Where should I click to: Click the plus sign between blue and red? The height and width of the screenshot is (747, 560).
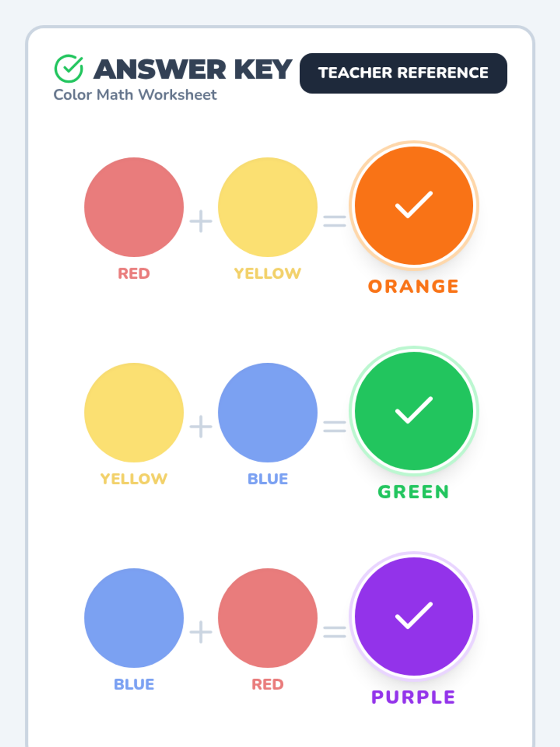coord(201,632)
